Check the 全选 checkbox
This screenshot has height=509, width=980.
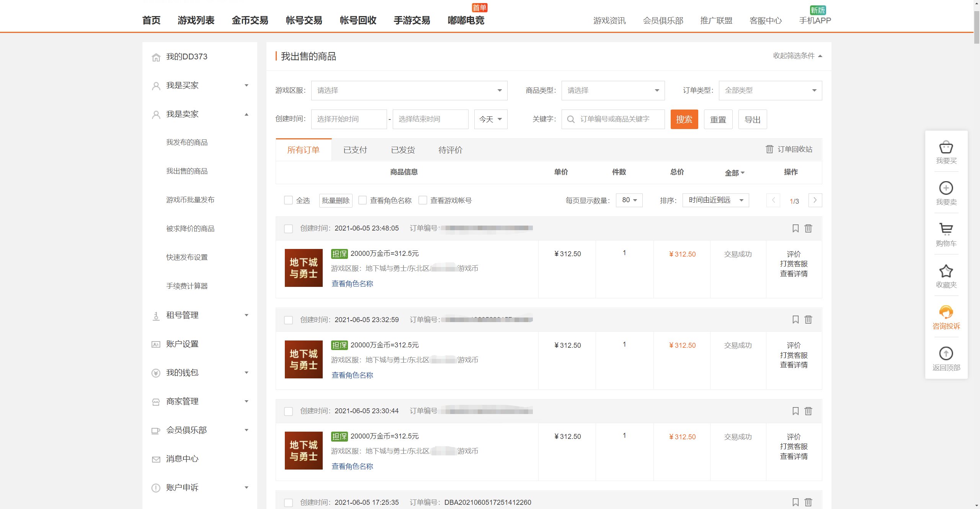288,200
